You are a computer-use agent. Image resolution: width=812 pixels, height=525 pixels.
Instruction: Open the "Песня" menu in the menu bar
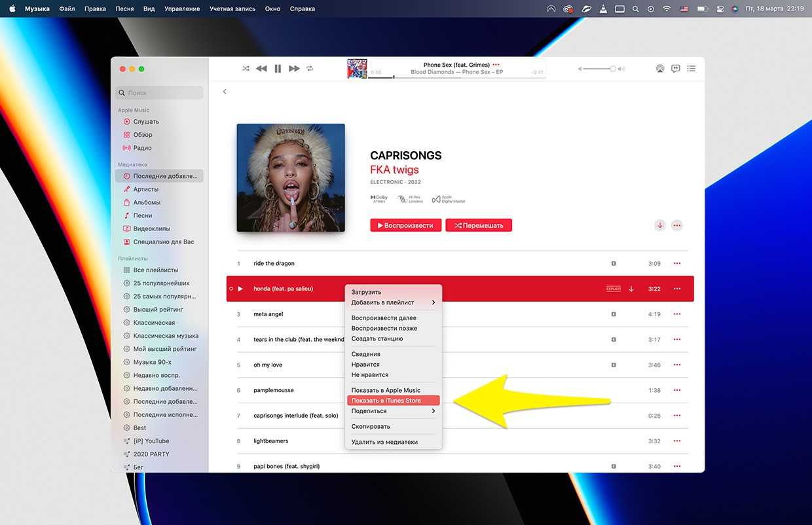tap(124, 9)
